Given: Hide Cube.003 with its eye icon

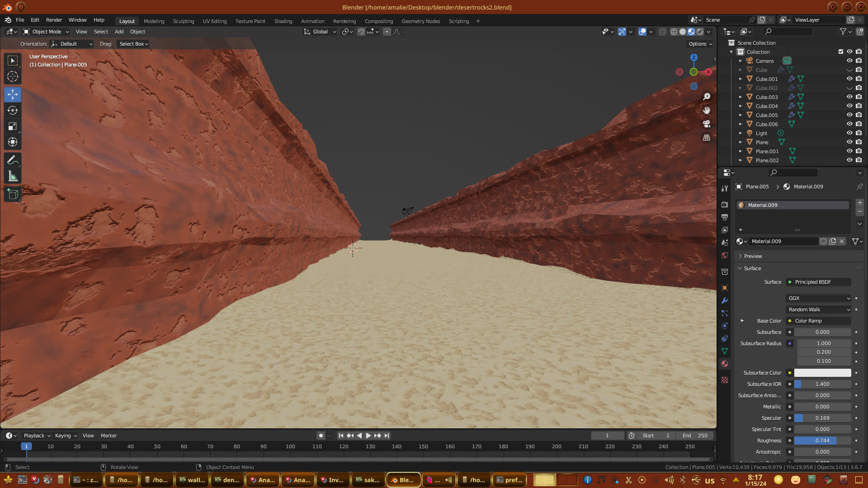Looking at the screenshot, I should tap(849, 97).
